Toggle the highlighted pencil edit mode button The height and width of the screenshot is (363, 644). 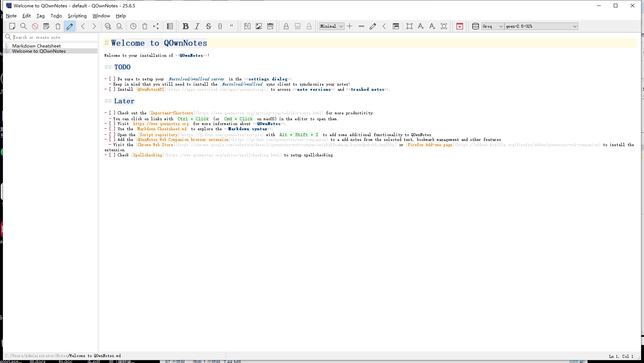click(69, 26)
